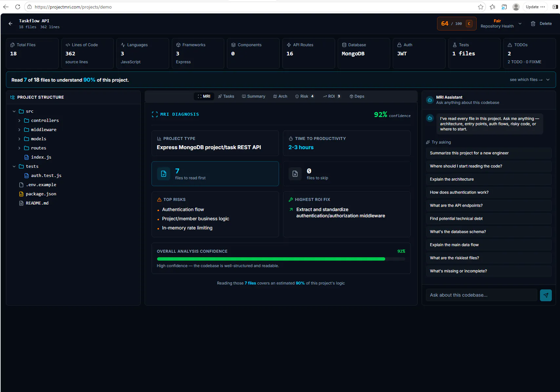This screenshot has height=392, width=560.
Task: Click the Ask about this codebase field
Action: coord(481,295)
